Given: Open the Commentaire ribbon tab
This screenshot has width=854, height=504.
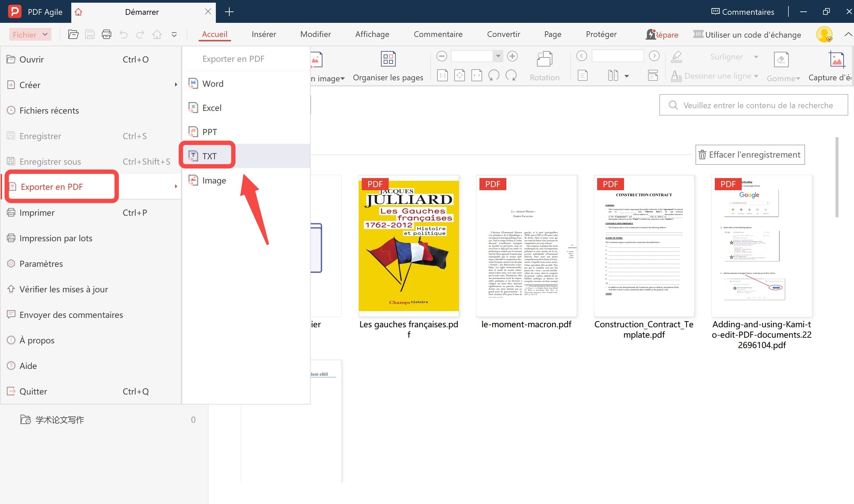Looking at the screenshot, I should [x=438, y=34].
